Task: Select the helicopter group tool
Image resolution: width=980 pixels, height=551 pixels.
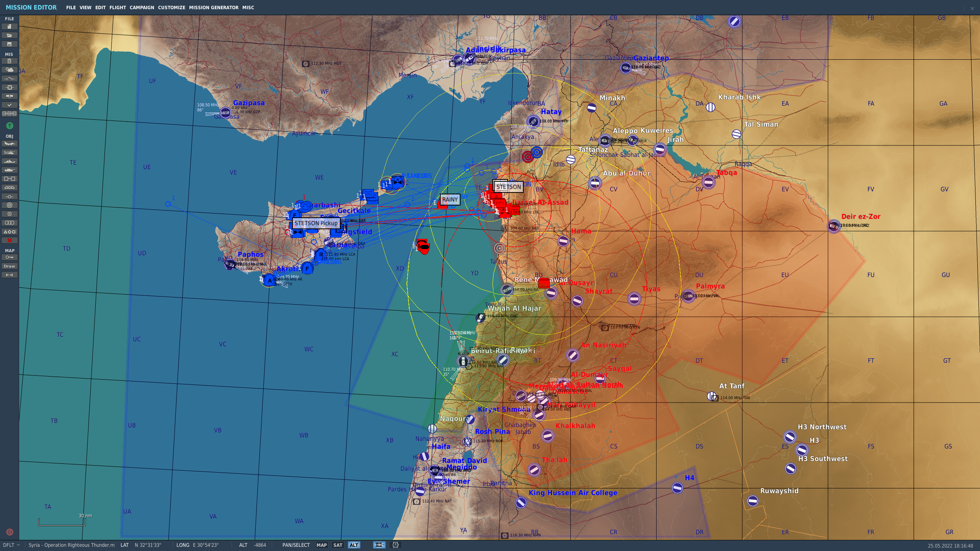Action: tap(10, 153)
